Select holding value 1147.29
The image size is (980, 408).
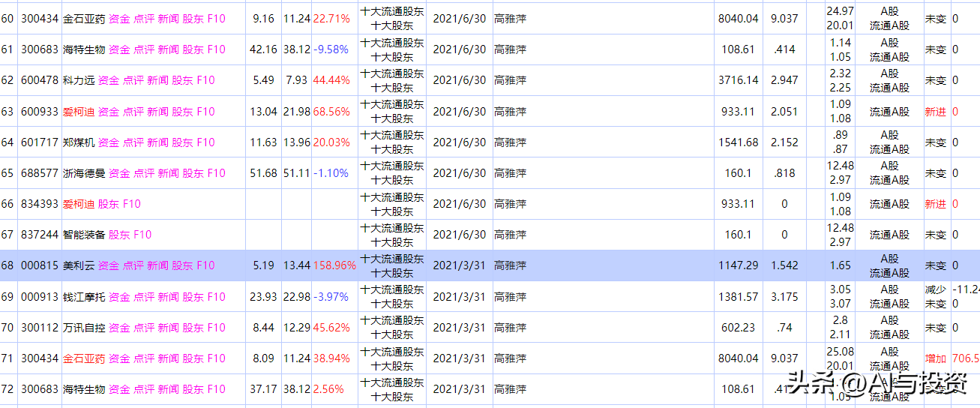[x=738, y=265]
